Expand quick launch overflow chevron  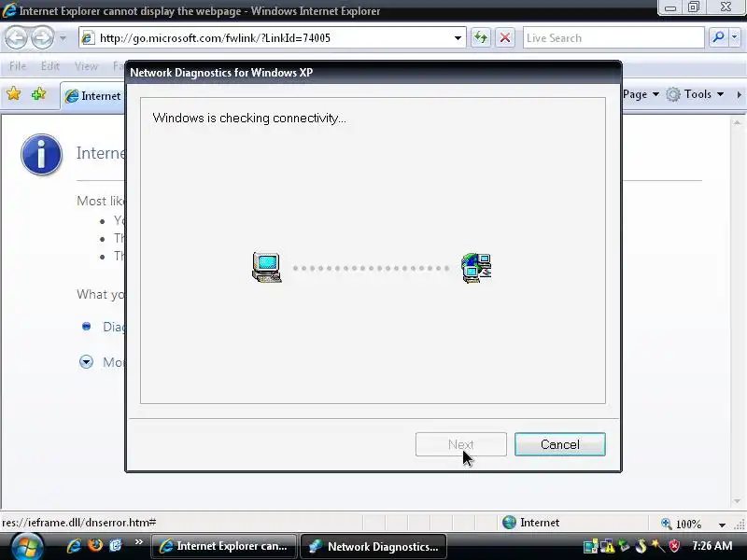[138, 542]
